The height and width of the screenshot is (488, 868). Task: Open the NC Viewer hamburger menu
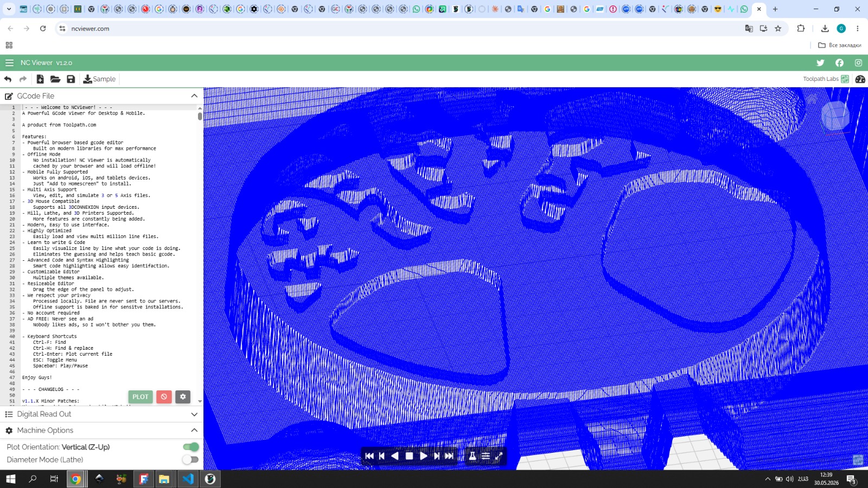point(9,63)
